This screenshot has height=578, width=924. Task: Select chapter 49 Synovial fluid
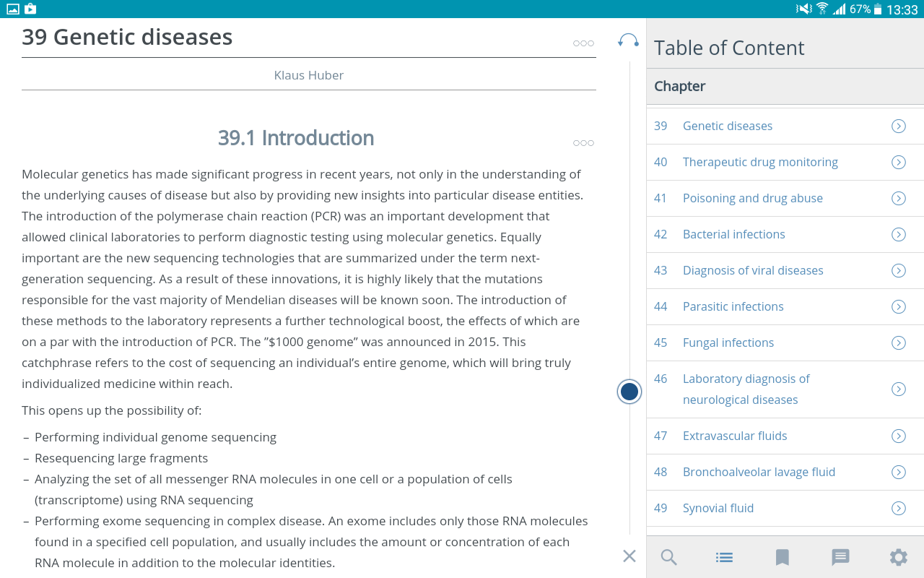pyautogui.click(x=718, y=509)
